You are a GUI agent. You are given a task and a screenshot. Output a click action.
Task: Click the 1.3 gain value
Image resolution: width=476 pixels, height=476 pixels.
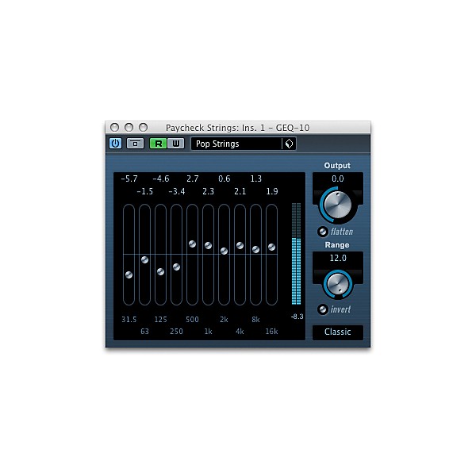(x=256, y=178)
